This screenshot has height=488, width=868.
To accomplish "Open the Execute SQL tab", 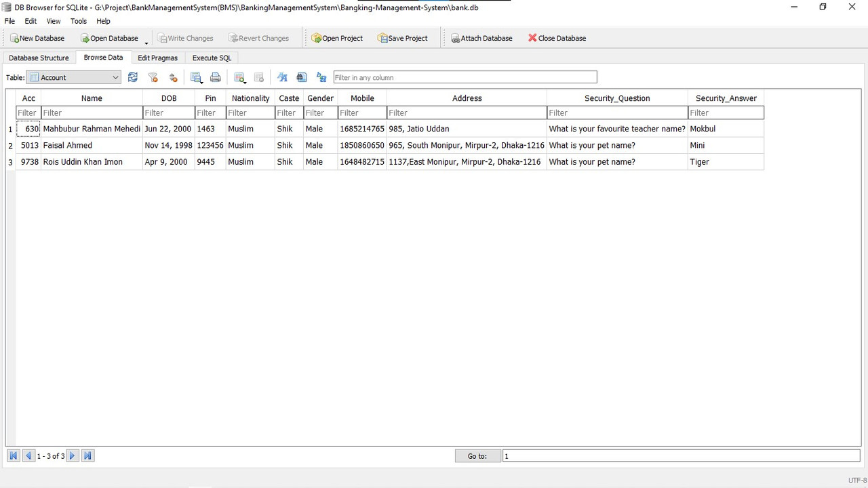I will click(212, 58).
